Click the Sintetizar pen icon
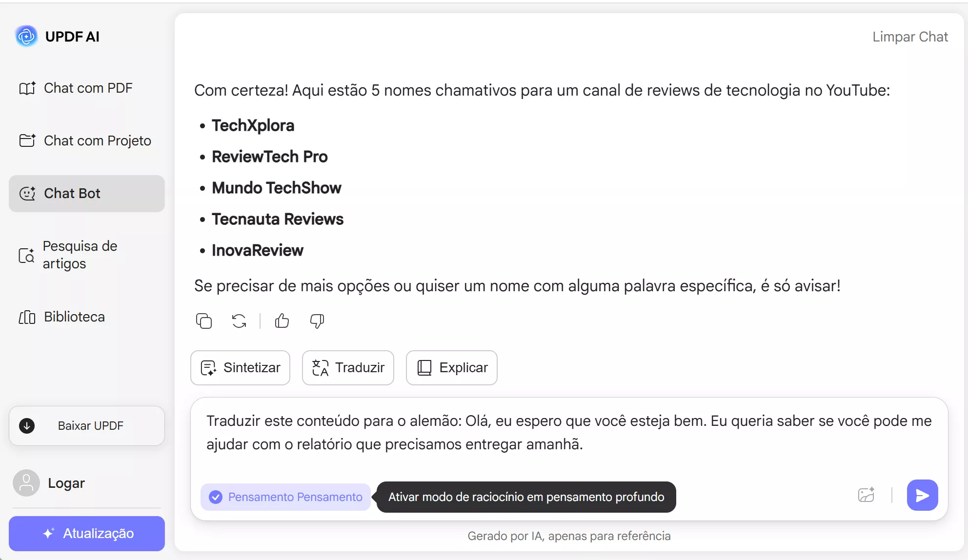The image size is (968, 560). [208, 367]
